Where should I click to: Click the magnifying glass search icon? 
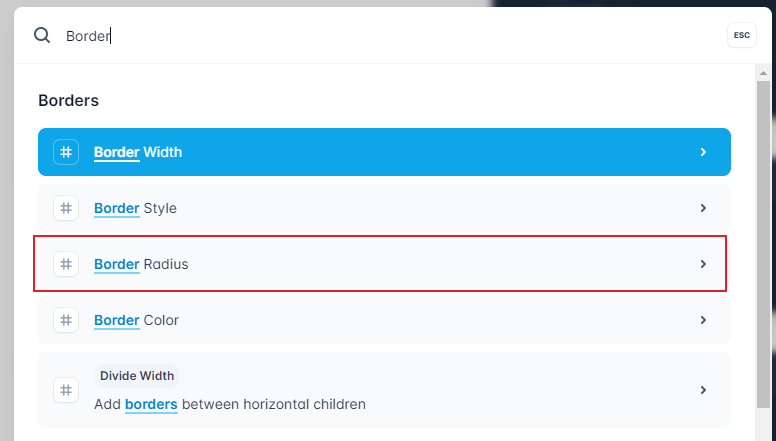tap(42, 35)
